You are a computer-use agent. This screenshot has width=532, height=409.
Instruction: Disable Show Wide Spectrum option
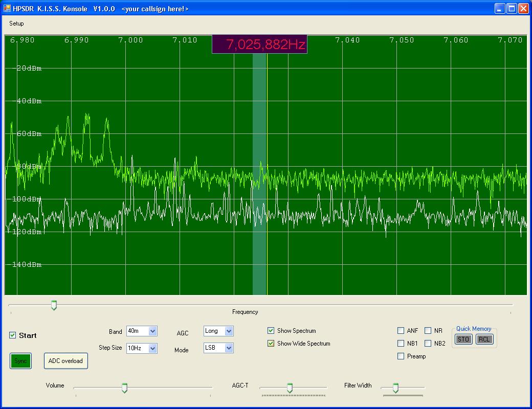271,344
